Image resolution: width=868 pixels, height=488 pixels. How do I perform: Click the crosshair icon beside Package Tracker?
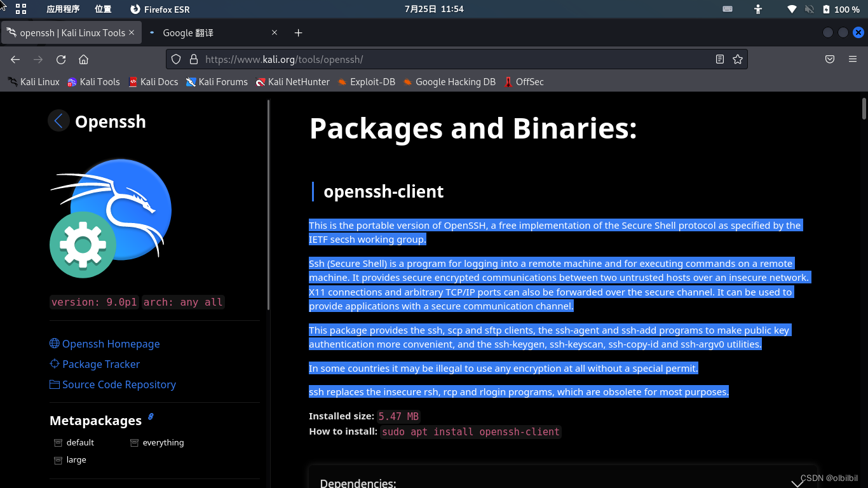click(x=55, y=363)
